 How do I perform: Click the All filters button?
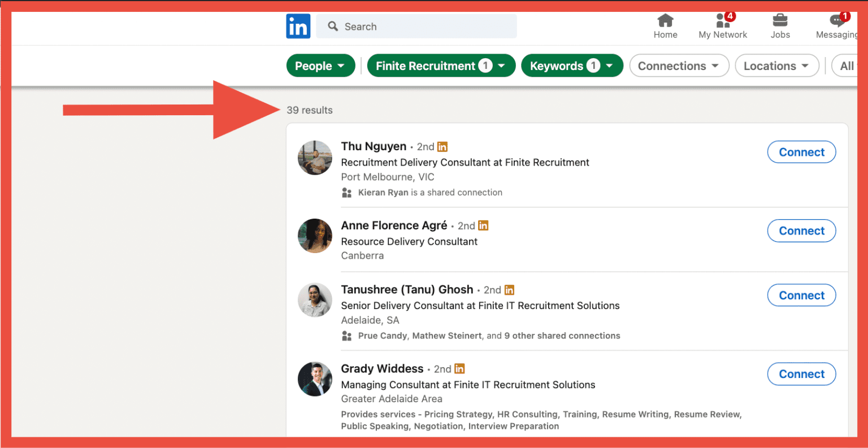pyautogui.click(x=845, y=66)
